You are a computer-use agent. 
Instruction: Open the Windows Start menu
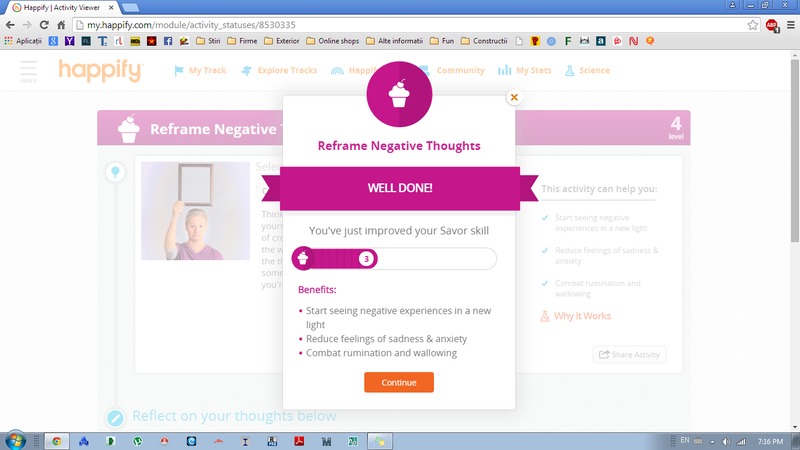[15, 441]
